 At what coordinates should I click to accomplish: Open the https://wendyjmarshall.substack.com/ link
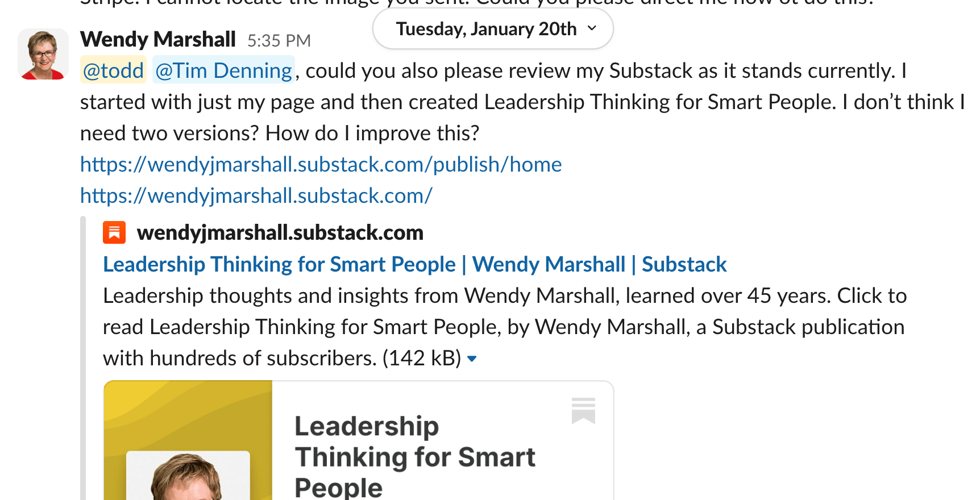(256, 195)
